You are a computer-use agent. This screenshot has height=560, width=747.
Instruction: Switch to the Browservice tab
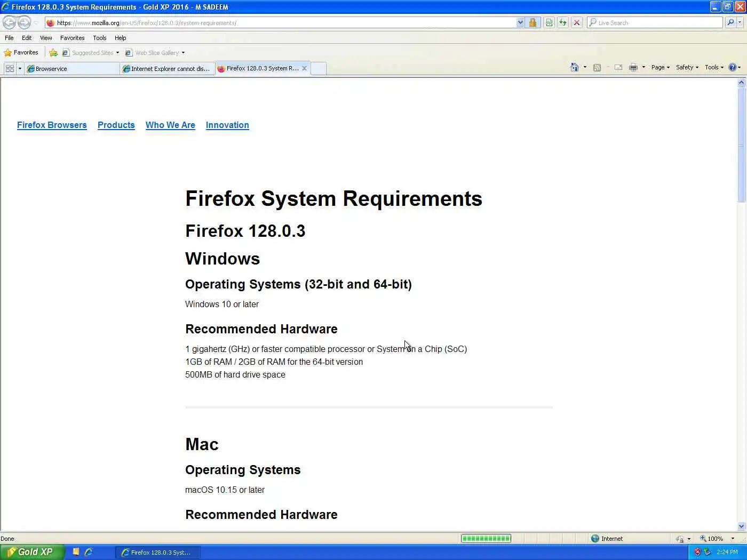coord(72,69)
